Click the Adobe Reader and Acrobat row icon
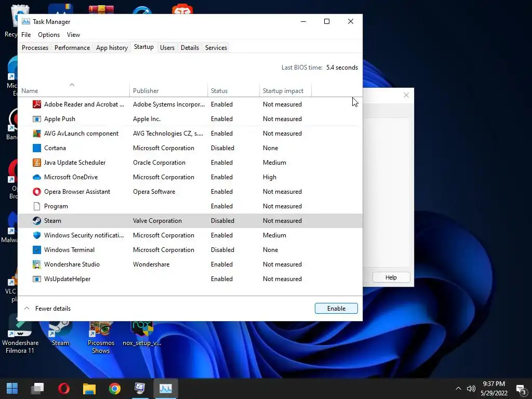Screen dimensions: 532x399 click(37, 104)
